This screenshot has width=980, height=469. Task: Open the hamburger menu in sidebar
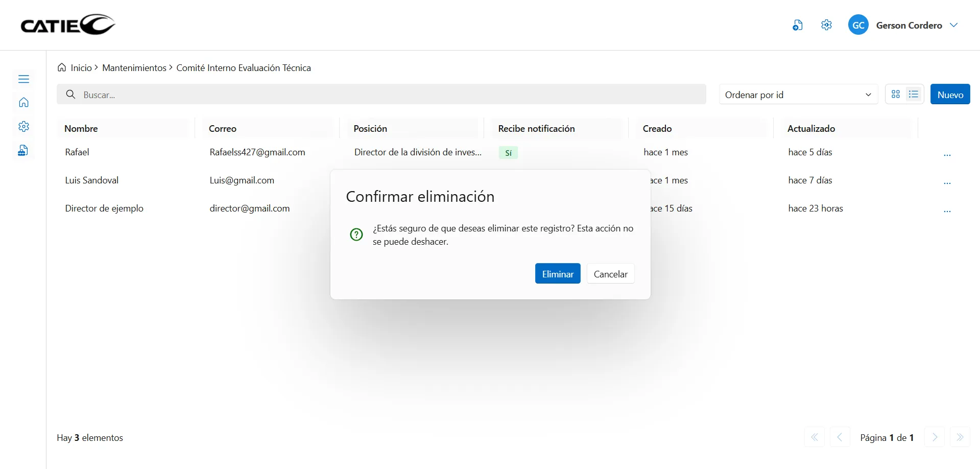point(23,79)
